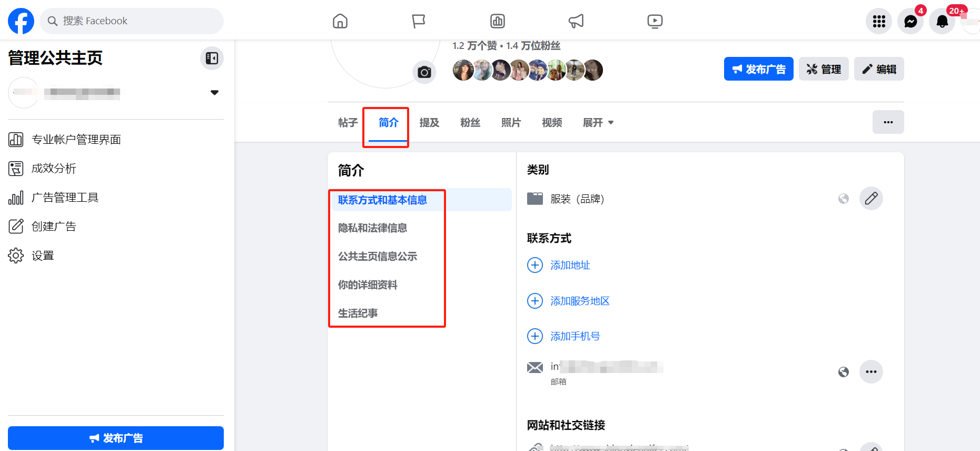The image size is (980, 451).
Task: Click the envelope icon beside the email
Action: pyautogui.click(x=535, y=367)
